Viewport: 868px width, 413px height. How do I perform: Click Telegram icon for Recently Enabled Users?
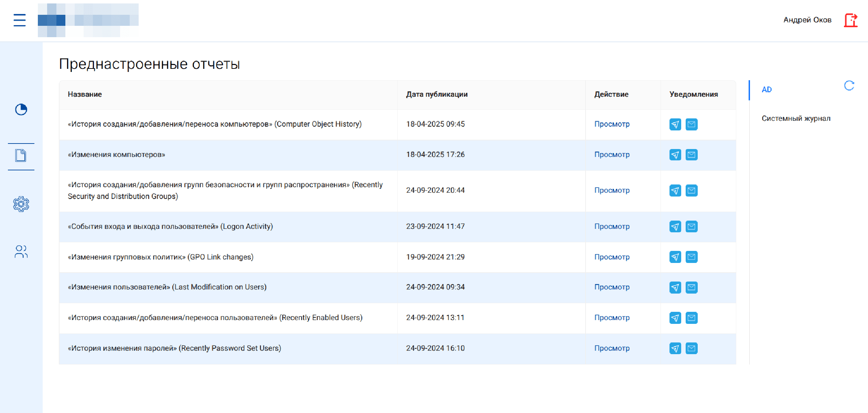[x=675, y=318]
